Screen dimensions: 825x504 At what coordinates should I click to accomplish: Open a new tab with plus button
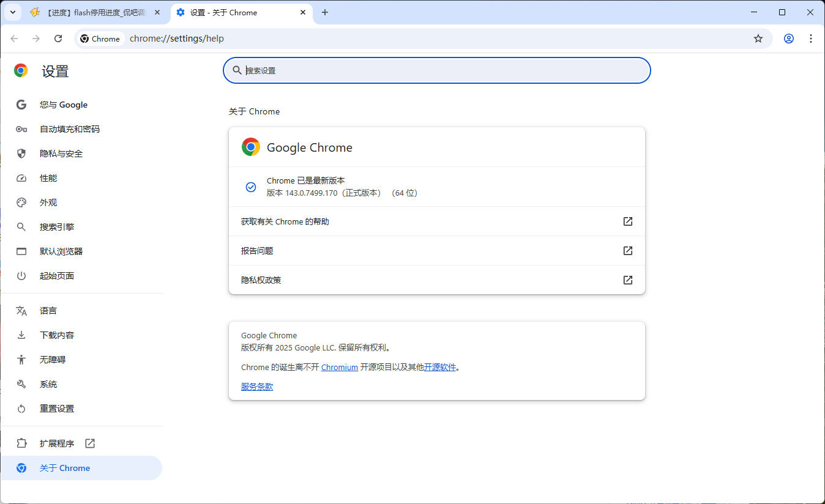pyautogui.click(x=325, y=12)
